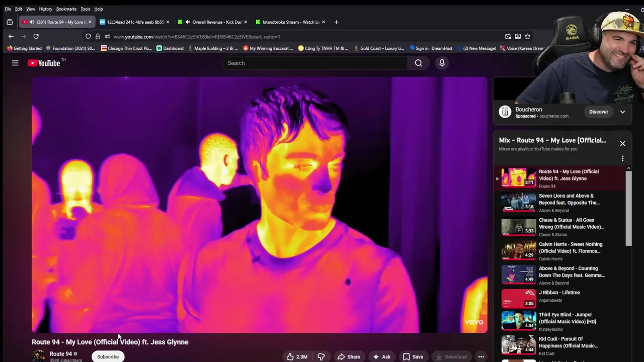Open a new browser tab
The height and width of the screenshot is (362, 644).
click(x=336, y=22)
